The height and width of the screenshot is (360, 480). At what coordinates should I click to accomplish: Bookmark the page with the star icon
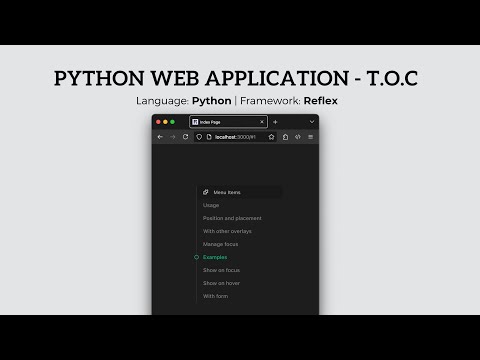click(271, 137)
